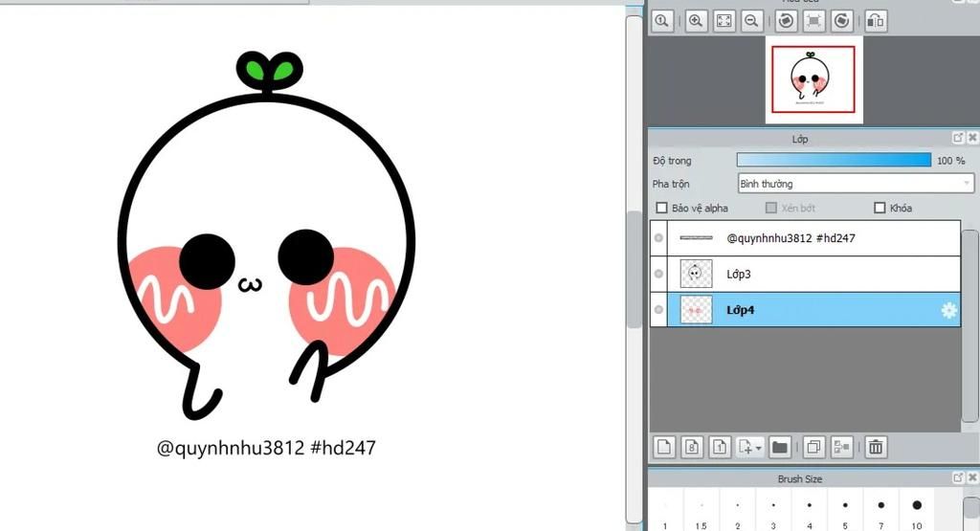The height and width of the screenshot is (531, 980).
Task: Reset the canvas rotation
Action: [813, 21]
